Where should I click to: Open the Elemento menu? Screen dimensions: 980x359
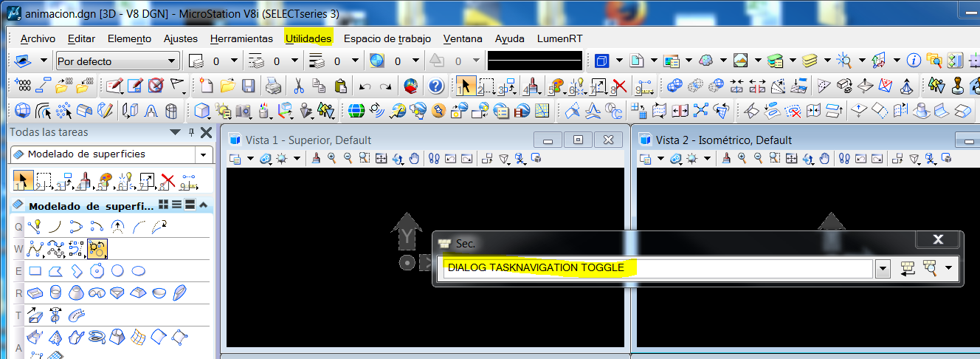(129, 38)
